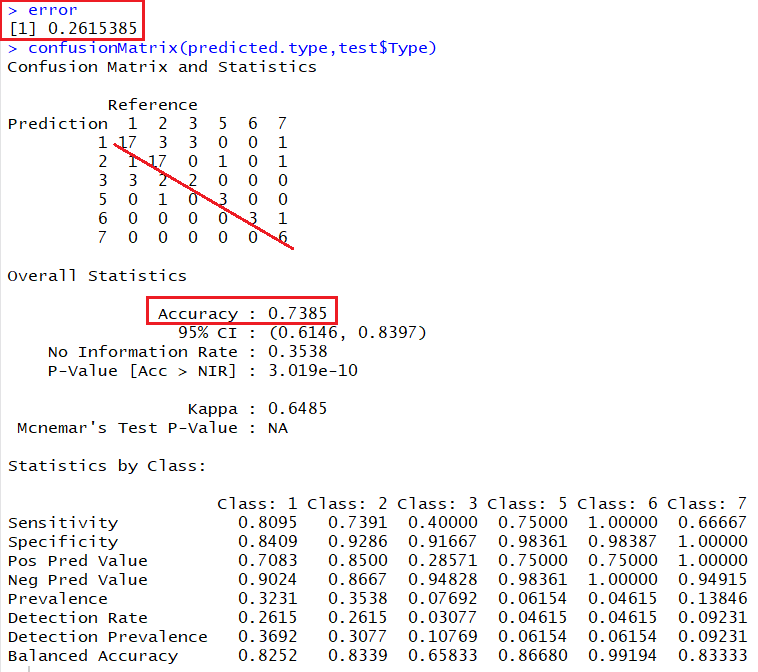The image size is (758, 672).
Task: Click Sensitivity value 0.40000 for Class 3
Action: coord(443,523)
